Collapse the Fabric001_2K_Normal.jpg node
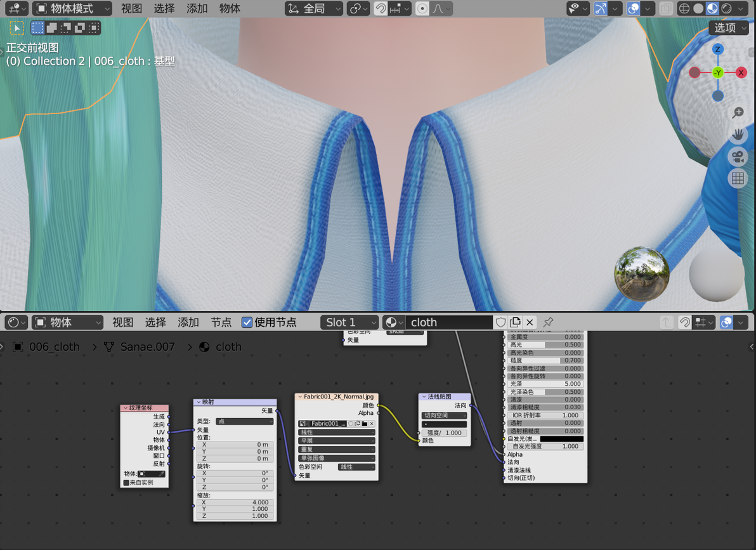 coord(300,396)
